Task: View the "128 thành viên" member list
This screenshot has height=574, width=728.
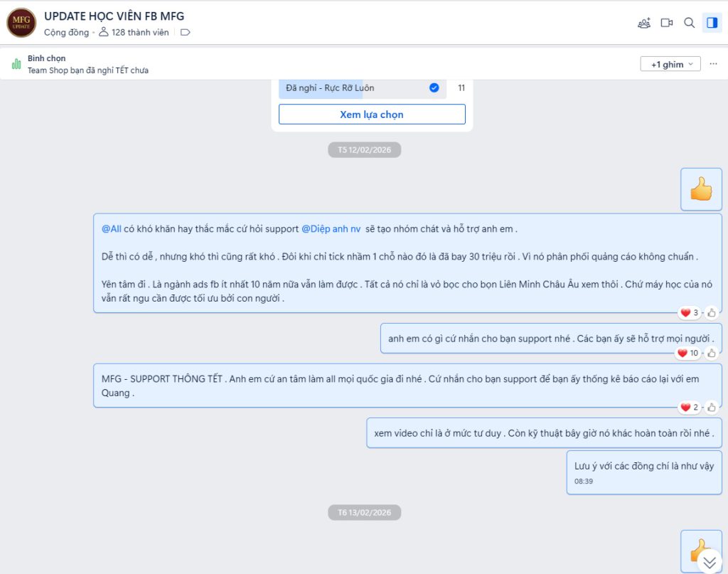Action: pos(134,33)
